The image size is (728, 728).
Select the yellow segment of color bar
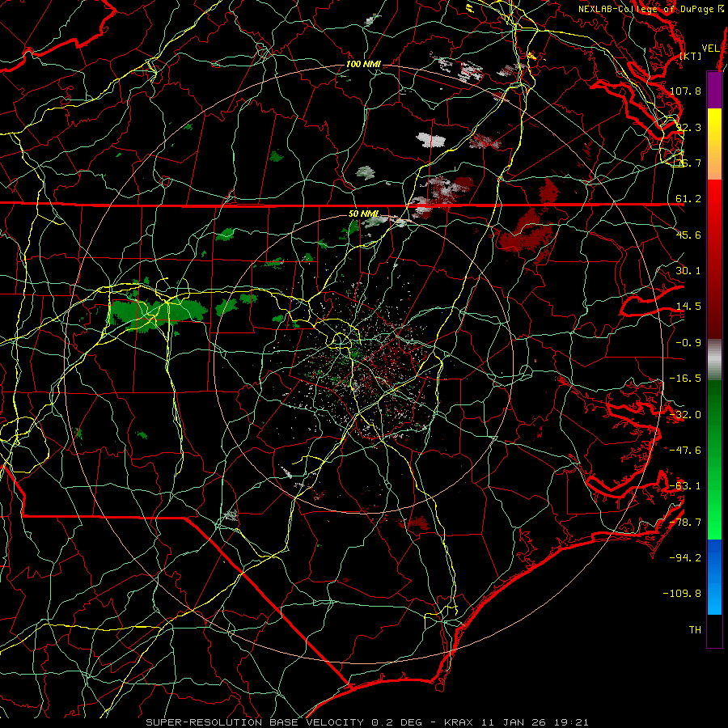[x=714, y=144]
